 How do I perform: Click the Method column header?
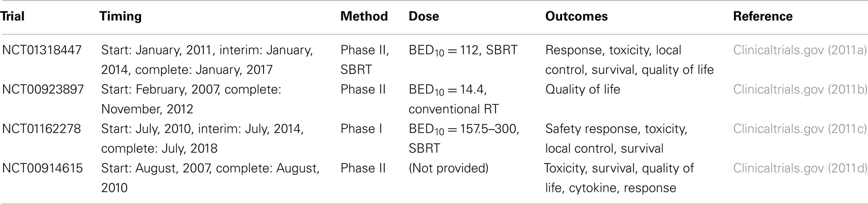(x=364, y=16)
